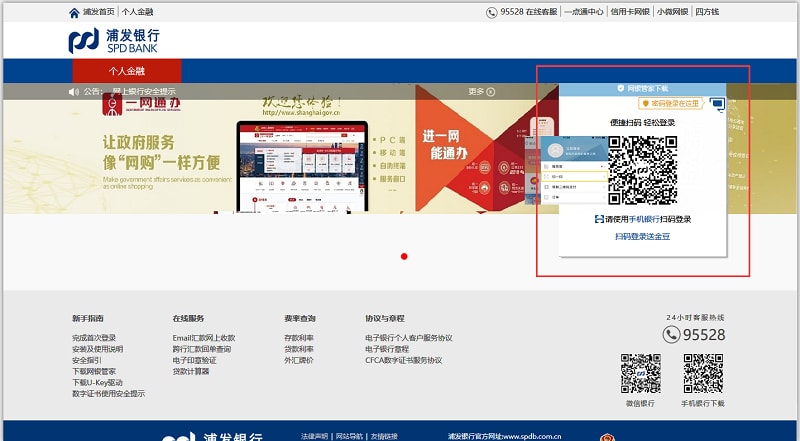Click the home icon beside 浦发首页
Screen dimensions: 800x441
74,13
